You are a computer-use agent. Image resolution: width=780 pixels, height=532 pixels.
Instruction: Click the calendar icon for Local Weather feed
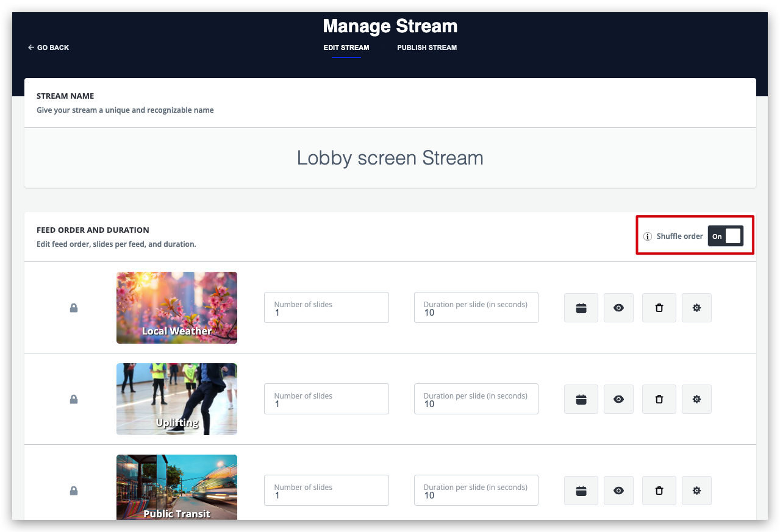pyautogui.click(x=581, y=308)
